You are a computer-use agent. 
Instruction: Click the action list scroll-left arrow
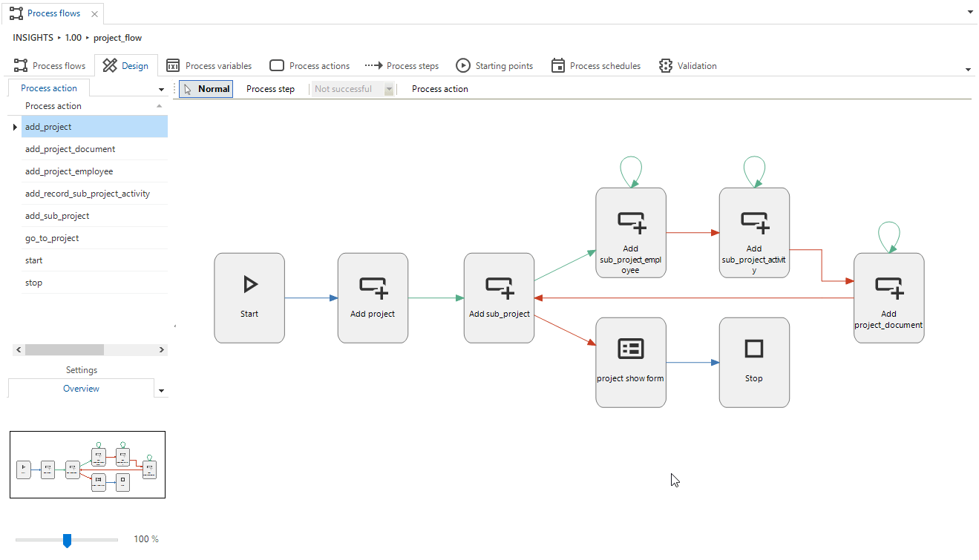click(x=18, y=349)
